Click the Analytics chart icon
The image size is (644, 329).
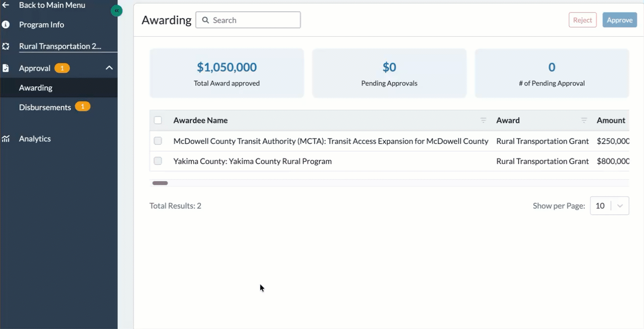(x=6, y=139)
